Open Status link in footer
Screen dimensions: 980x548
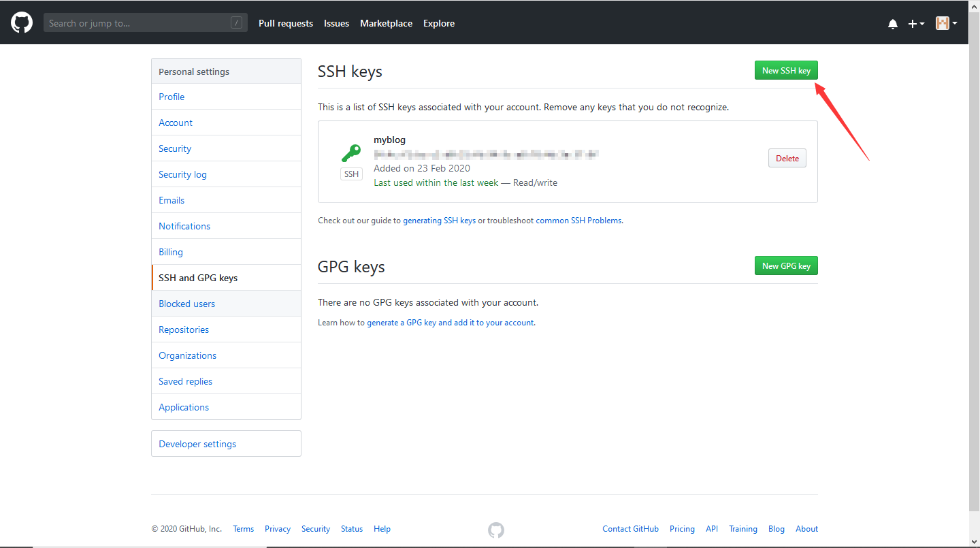click(x=352, y=529)
